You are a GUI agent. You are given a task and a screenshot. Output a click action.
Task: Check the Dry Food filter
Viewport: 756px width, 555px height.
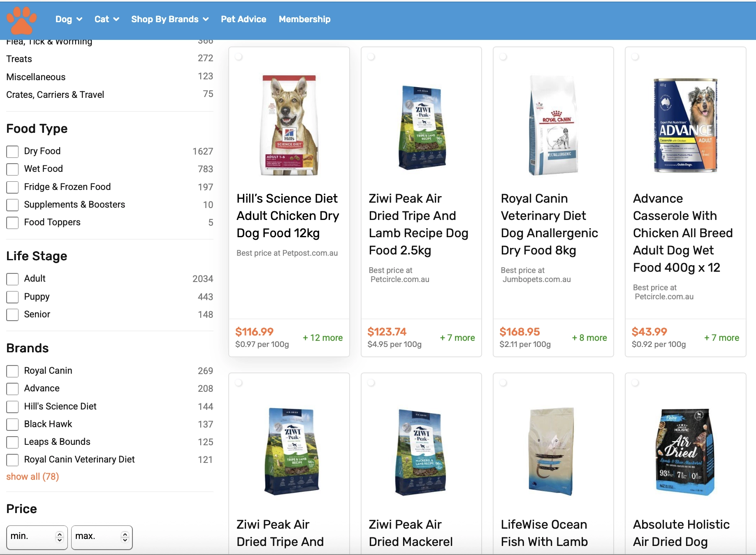(x=13, y=152)
